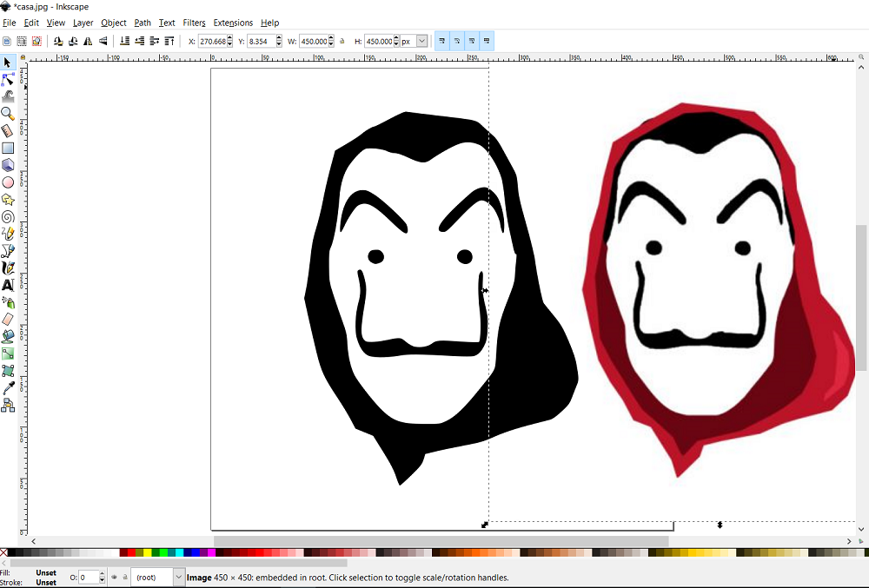Open the View menu
869x588 pixels.
tap(56, 23)
